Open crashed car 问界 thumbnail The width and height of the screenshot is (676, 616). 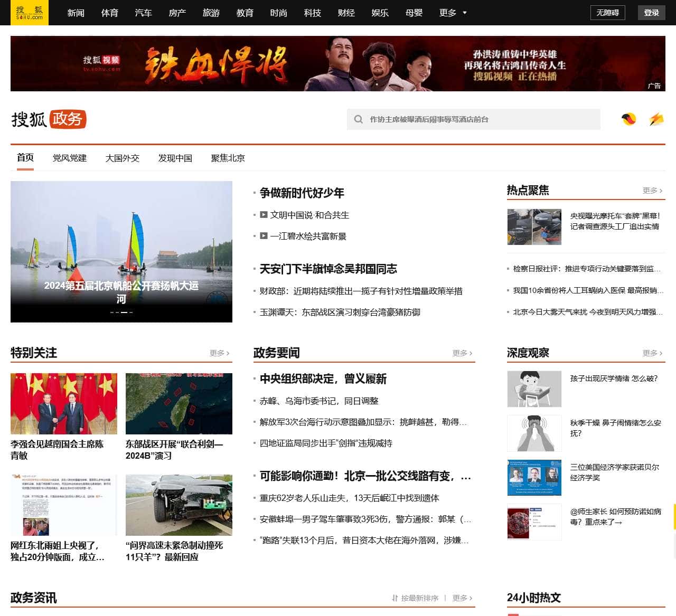point(179,505)
